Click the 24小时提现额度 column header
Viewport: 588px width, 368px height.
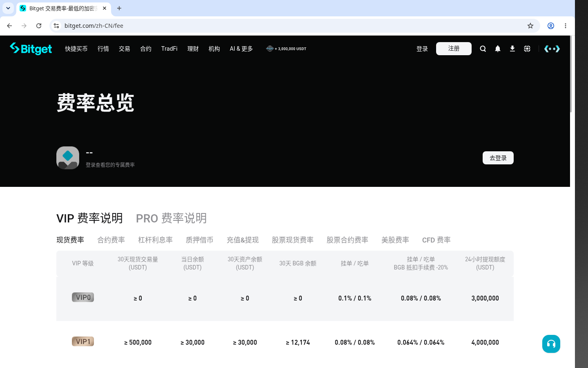(485, 263)
